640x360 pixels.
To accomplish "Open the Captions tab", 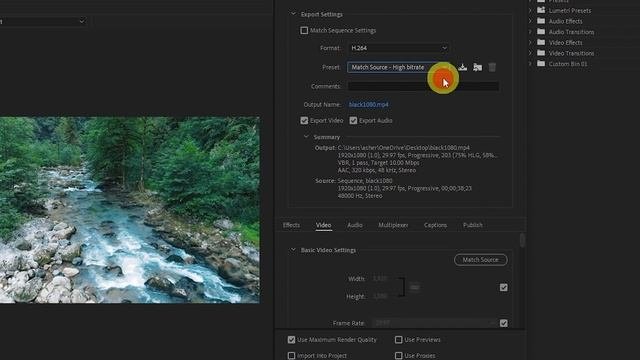I will pyautogui.click(x=435, y=225).
